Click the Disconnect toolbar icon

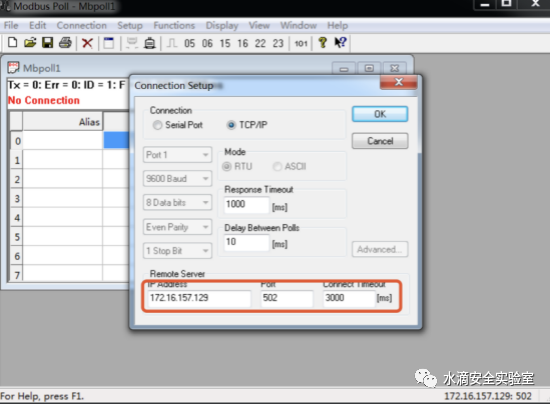pos(150,43)
